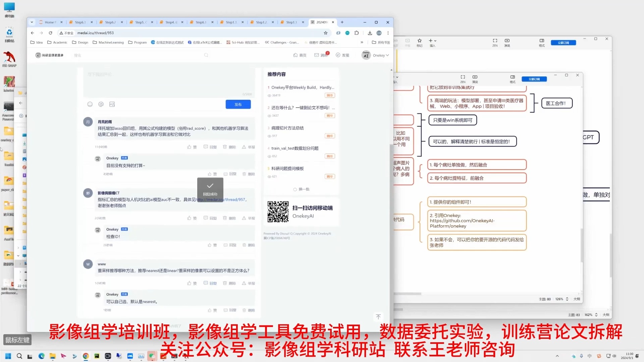Open 插入 dropdown in back mind-map window
The width and height of the screenshot is (644, 362).
click(x=433, y=43)
